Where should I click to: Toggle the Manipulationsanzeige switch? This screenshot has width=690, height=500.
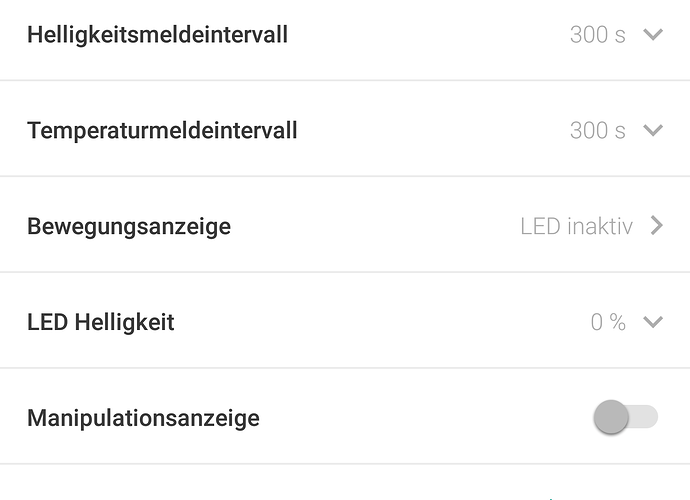click(x=625, y=418)
